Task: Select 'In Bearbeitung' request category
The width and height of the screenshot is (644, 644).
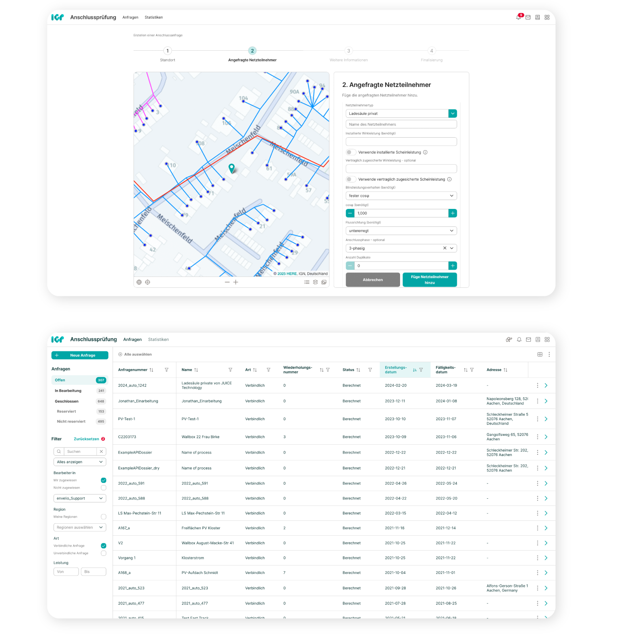Action: 68,391
